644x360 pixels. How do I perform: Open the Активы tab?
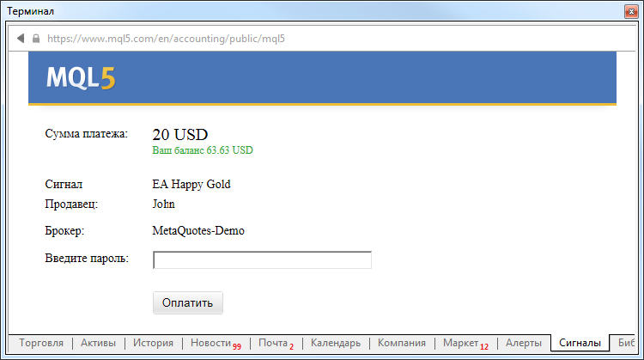98,343
